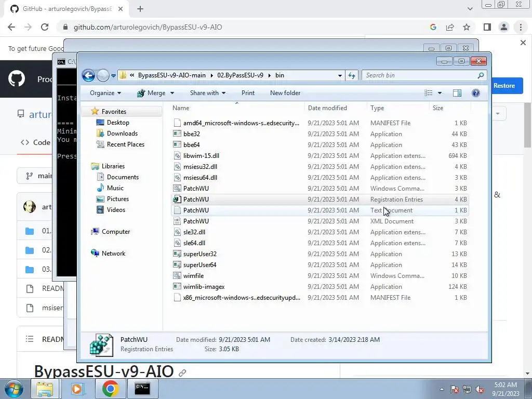Open Recent Places in navigation pane
This screenshot has width=532, height=399.
coord(126,144)
